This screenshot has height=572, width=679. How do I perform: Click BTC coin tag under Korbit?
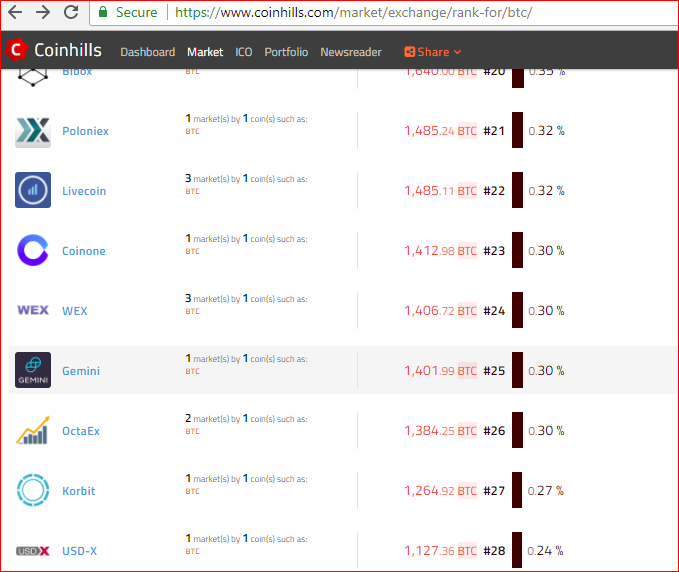192,491
